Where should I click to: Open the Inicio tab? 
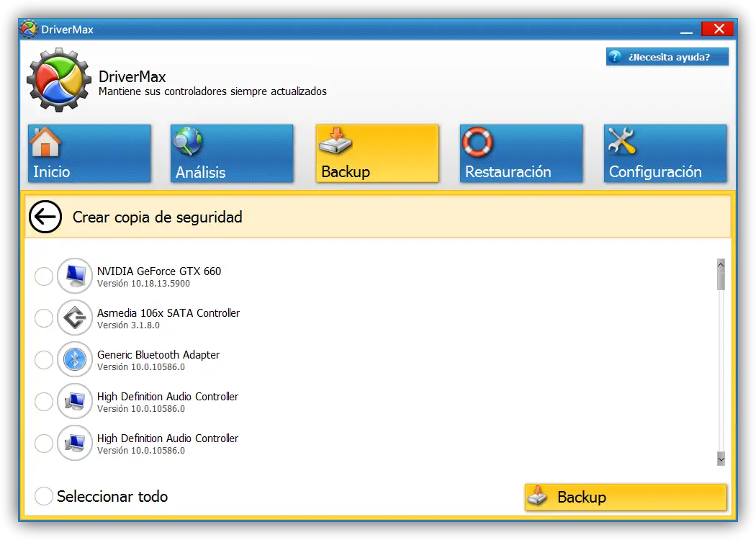pos(89,153)
